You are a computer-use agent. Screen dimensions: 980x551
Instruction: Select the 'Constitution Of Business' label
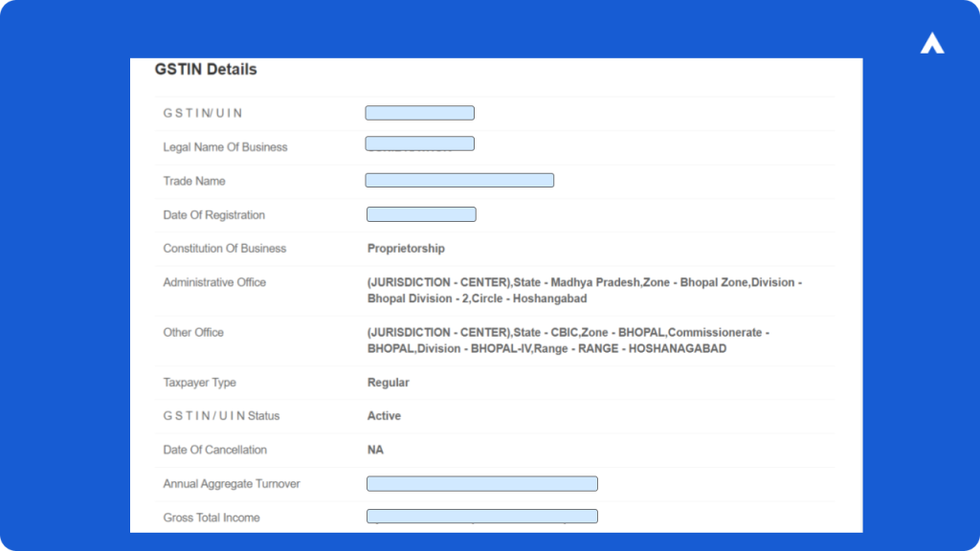coord(224,249)
